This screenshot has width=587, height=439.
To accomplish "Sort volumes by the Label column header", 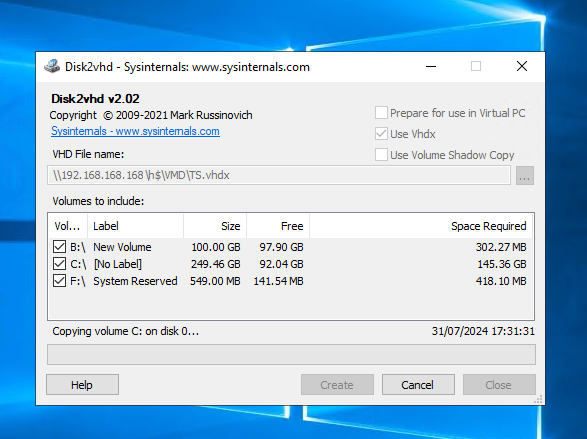I will point(136,226).
